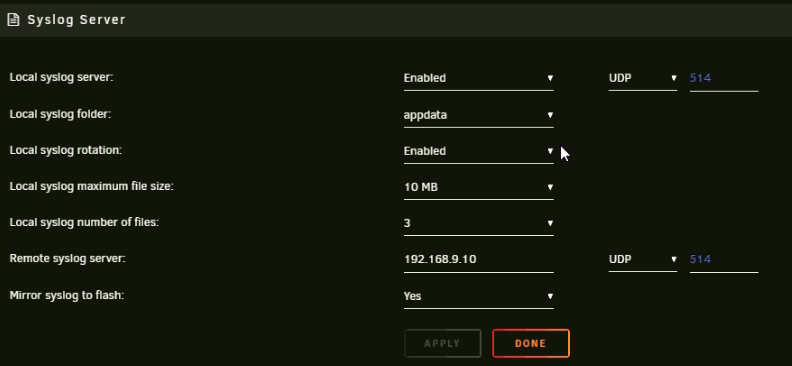Click the Remote syslog server address field
Screen dimensions: 792x366
coord(478,259)
